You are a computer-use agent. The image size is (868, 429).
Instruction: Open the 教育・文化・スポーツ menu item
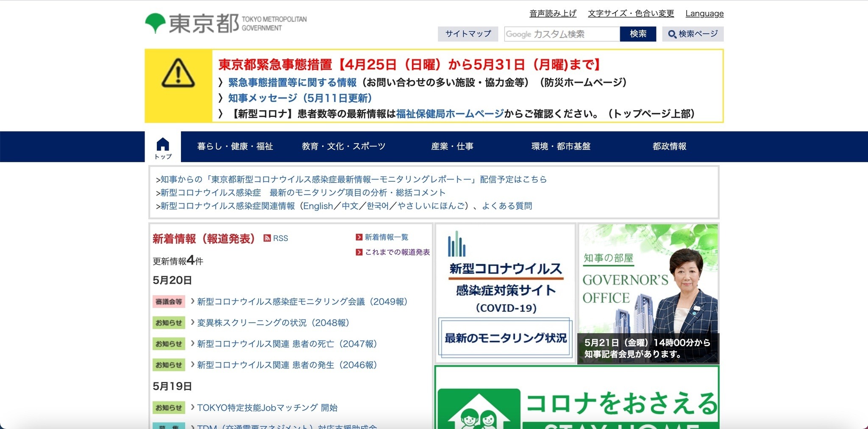pyautogui.click(x=343, y=146)
